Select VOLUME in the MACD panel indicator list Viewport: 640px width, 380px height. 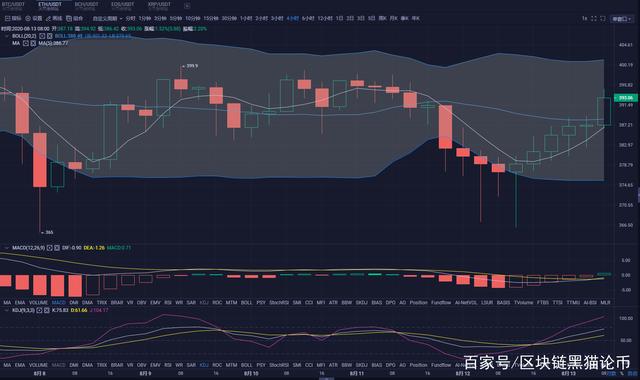point(38,302)
